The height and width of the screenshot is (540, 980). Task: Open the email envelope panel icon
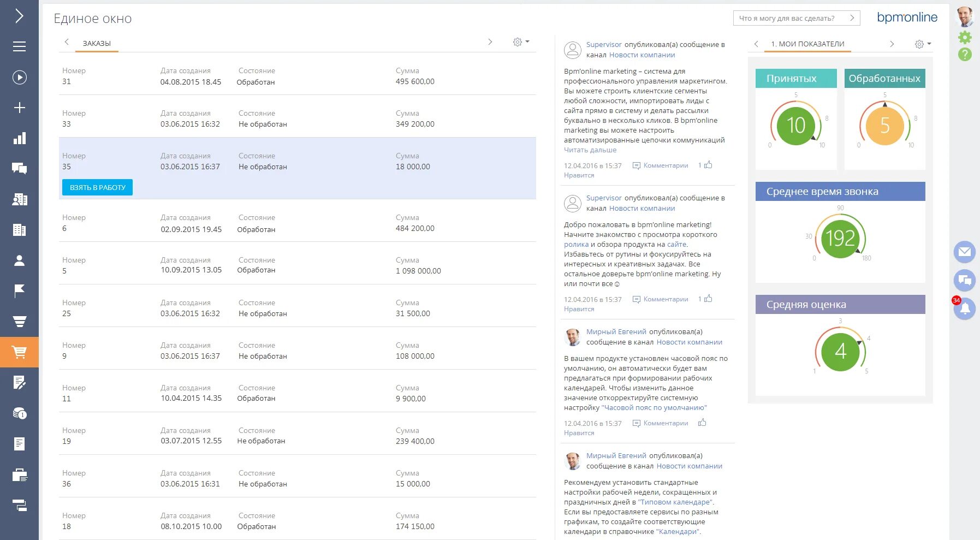[x=965, y=252]
